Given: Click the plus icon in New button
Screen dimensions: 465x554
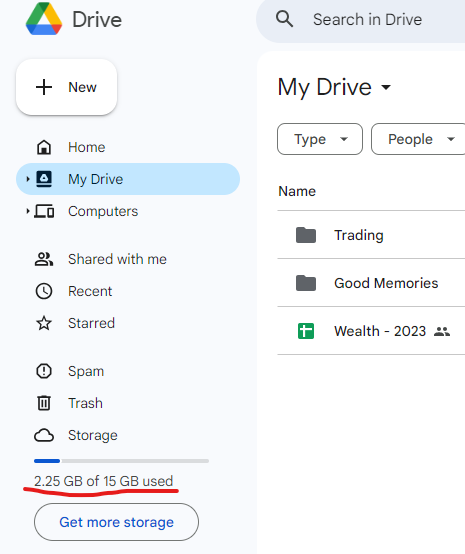Looking at the screenshot, I should coord(44,87).
